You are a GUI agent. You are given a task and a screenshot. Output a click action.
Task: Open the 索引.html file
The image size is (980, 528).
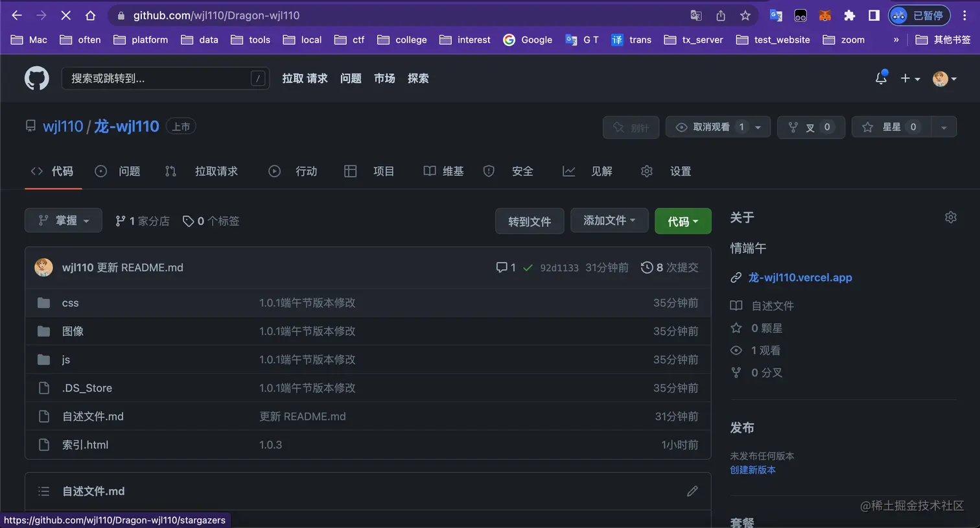tap(85, 445)
